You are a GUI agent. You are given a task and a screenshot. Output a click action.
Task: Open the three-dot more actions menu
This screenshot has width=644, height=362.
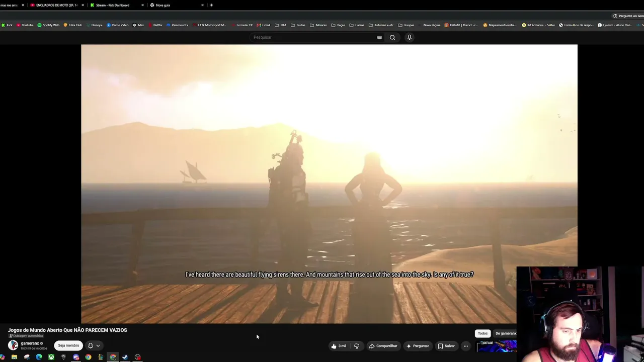click(466, 346)
